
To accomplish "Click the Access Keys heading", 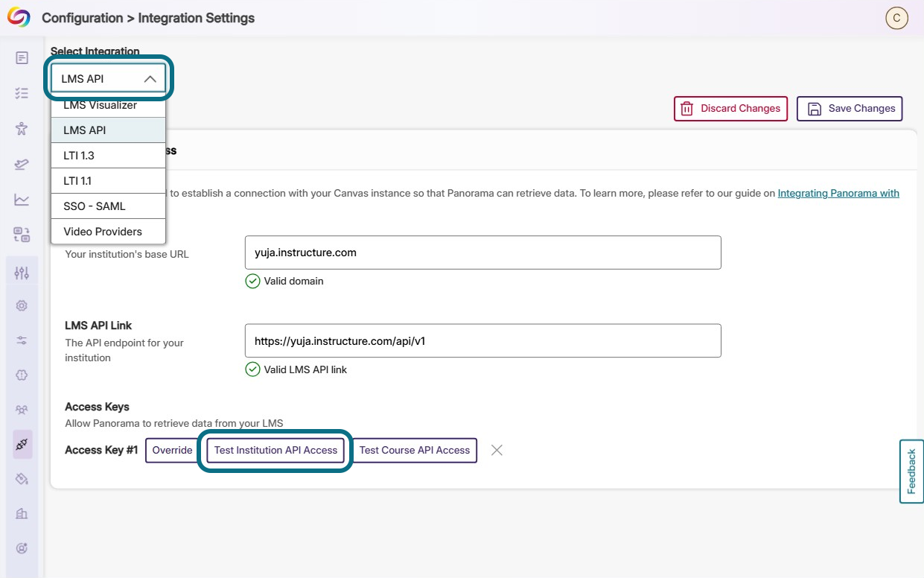I will pos(97,407).
